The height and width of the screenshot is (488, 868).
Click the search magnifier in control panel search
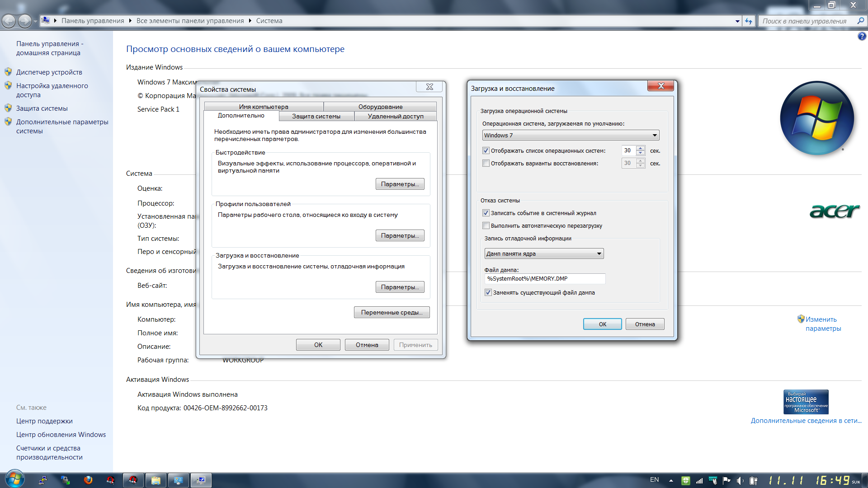pyautogui.click(x=860, y=21)
